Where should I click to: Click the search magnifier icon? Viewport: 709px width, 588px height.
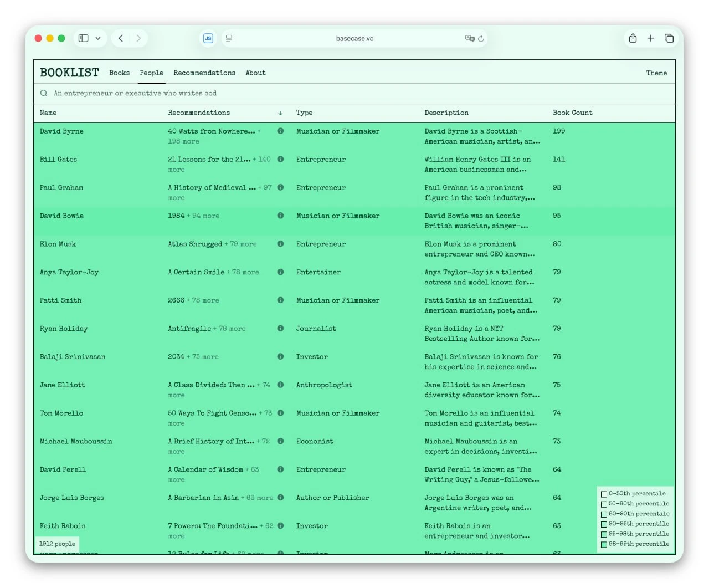pyautogui.click(x=44, y=93)
